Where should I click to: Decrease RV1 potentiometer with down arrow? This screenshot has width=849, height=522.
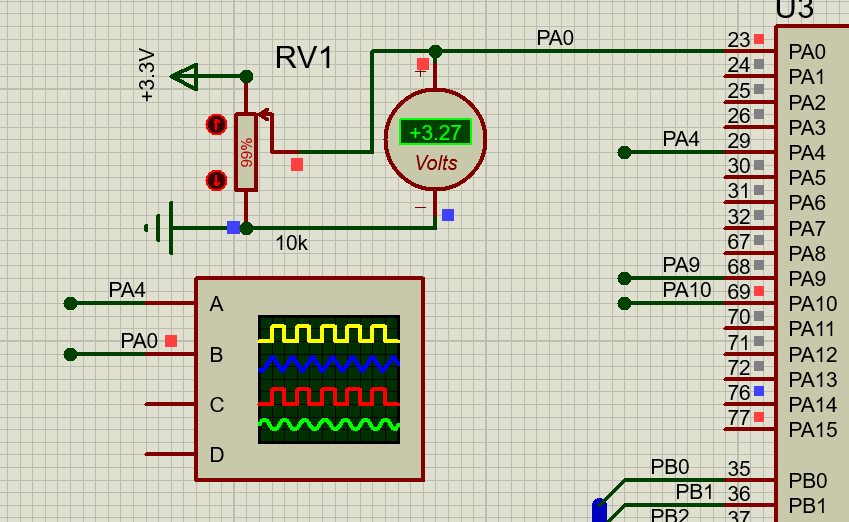(217, 180)
